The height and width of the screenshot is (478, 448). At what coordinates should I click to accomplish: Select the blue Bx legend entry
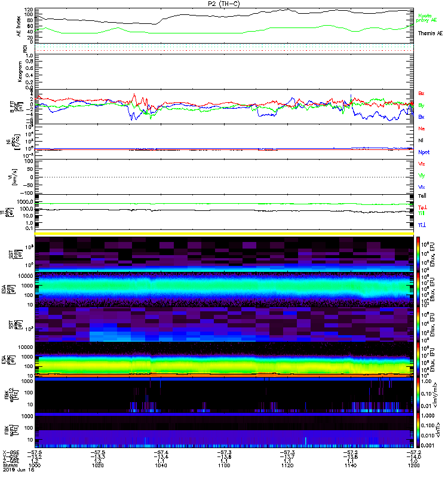pyautogui.click(x=421, y=117)
